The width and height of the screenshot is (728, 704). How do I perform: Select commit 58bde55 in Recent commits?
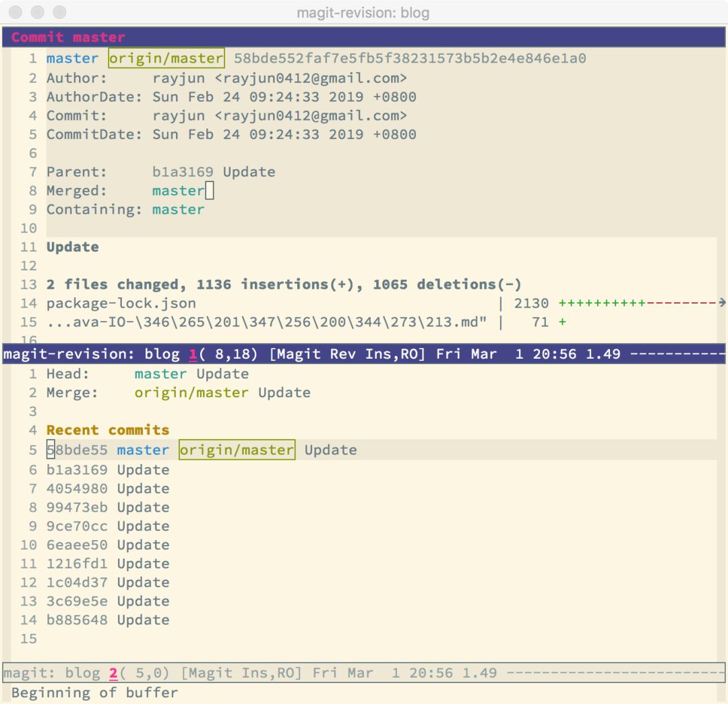(x=77, y=450)
